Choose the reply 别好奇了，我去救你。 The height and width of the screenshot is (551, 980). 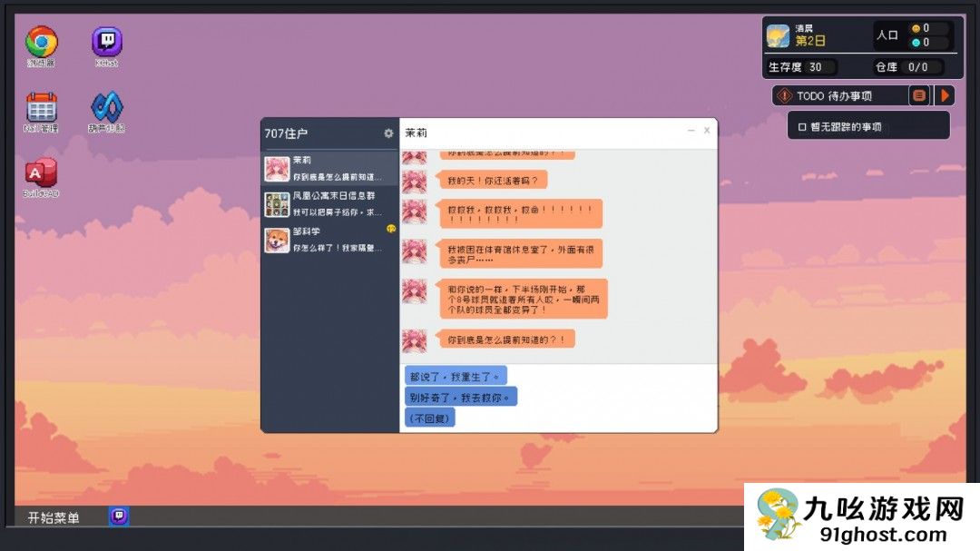pyautogui.click(x=460, y=396)
